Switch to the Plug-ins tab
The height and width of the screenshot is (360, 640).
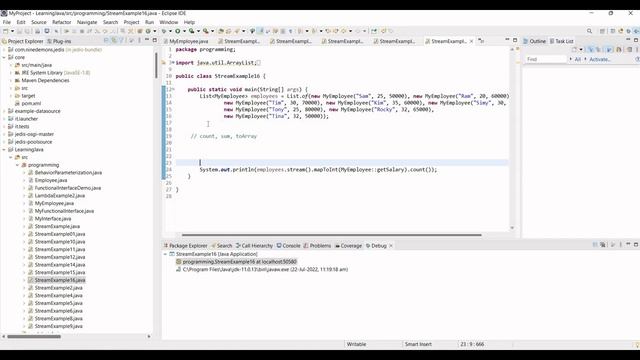click(x=59, y=41)
